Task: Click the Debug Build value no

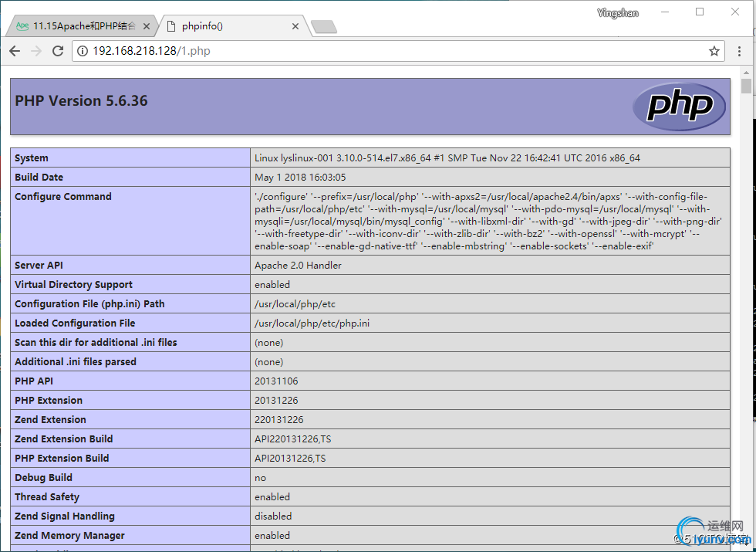Action: point(261,478)
